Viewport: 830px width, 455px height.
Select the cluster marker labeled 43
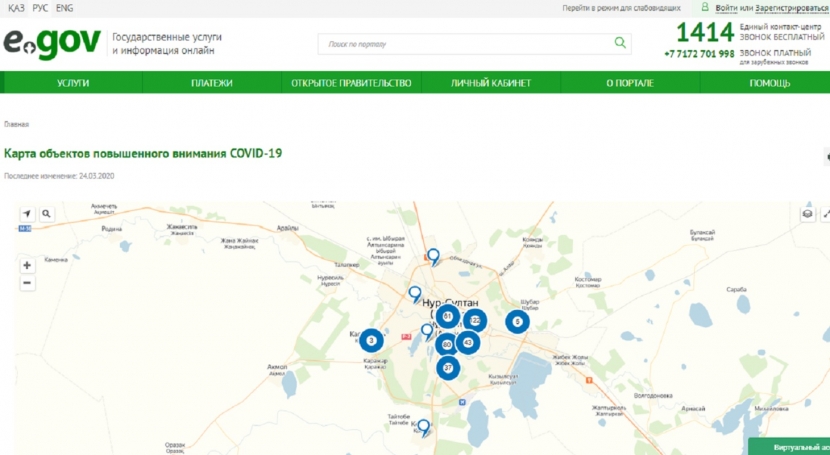pyautogui.click(x=468, y=342)
